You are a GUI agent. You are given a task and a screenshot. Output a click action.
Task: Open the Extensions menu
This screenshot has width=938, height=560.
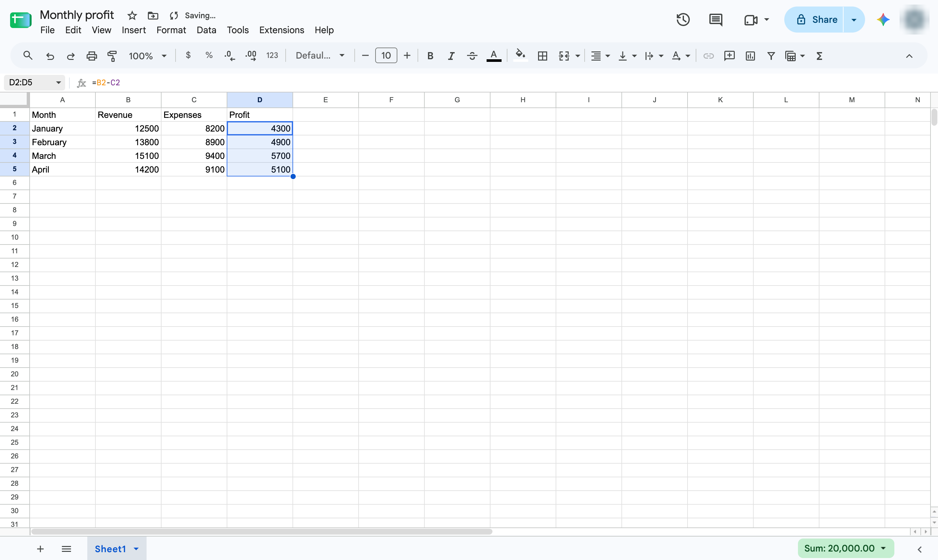282,30
